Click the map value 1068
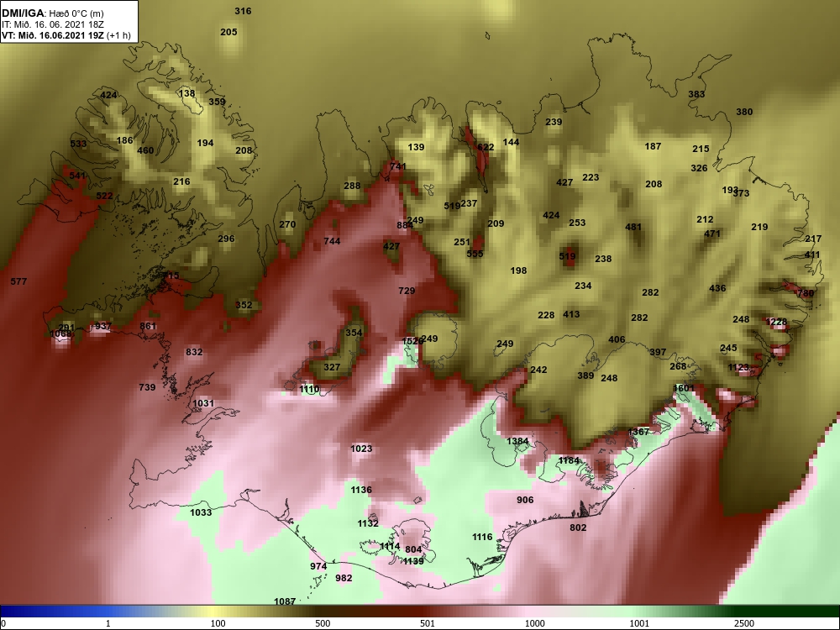This screenshot has width=840, height=630. pos(60,334)
